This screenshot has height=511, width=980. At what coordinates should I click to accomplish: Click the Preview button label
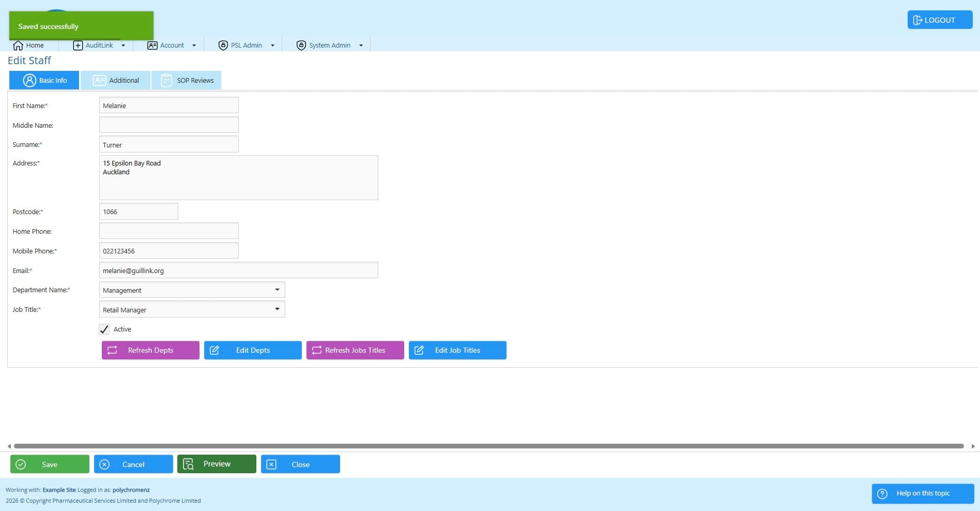tap(217, 464)
